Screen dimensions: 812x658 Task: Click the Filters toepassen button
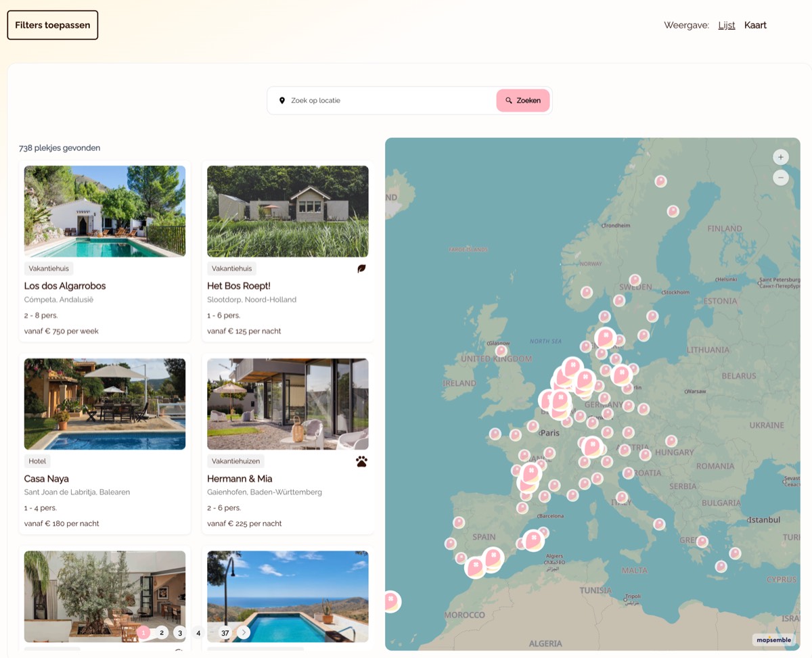53,25
